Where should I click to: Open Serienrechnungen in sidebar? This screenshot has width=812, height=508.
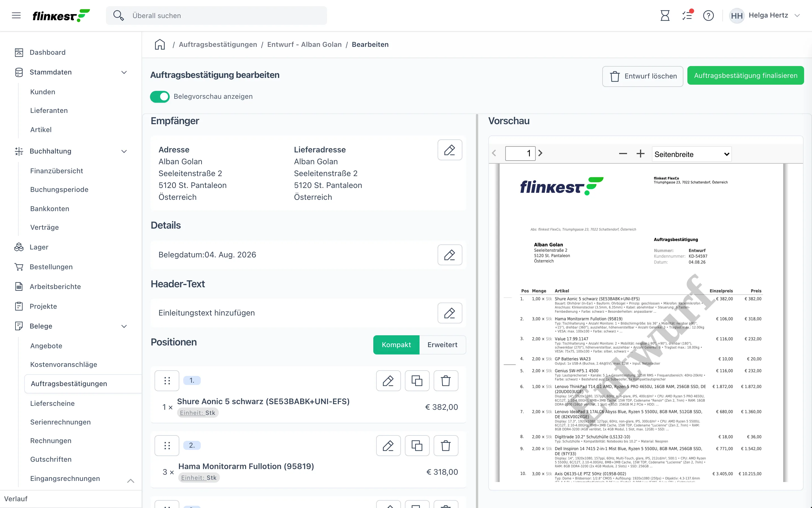coord(60,422)
